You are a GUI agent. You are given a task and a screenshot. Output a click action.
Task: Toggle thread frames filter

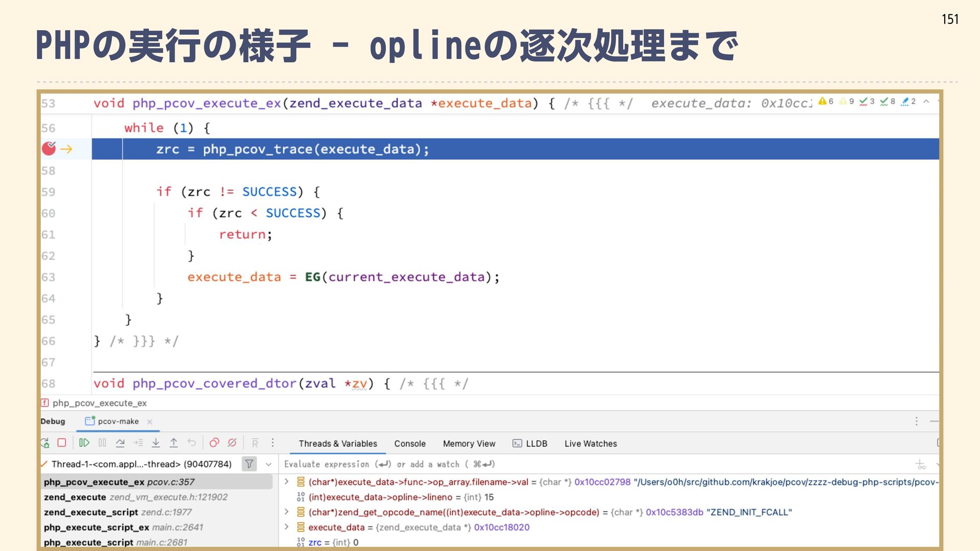(249, 464)
